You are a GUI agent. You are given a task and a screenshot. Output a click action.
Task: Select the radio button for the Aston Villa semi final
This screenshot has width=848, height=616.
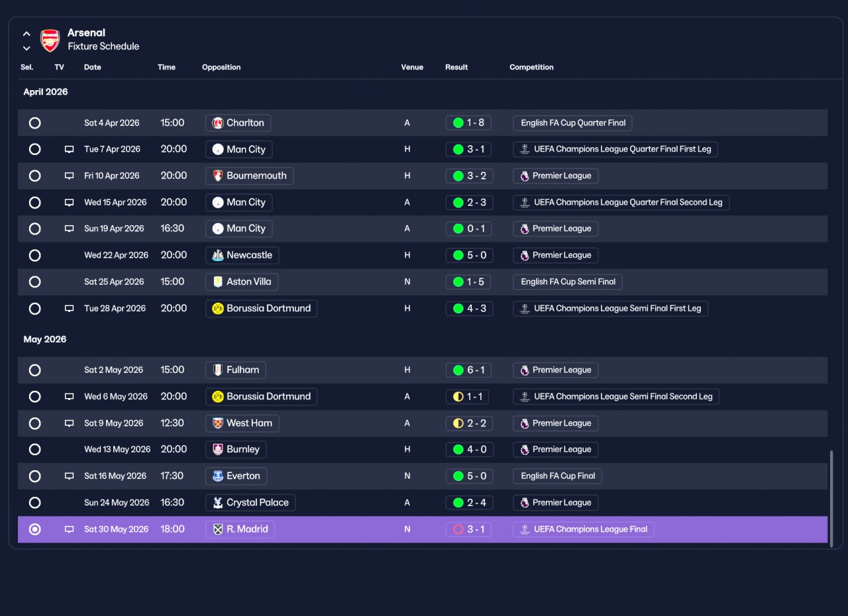tap(34, 282)
